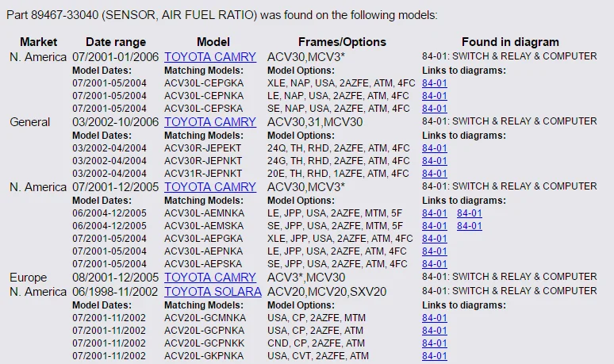The height and width of the screenshot is (364, 614).
Task: Open TOYOTA CAMRY link for Europe market
Action: coord(210,278)
